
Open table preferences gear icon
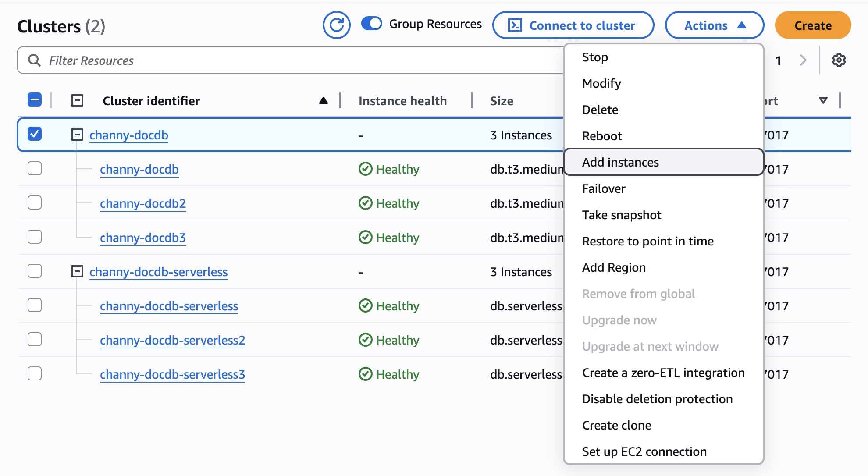tap(839, 60)
